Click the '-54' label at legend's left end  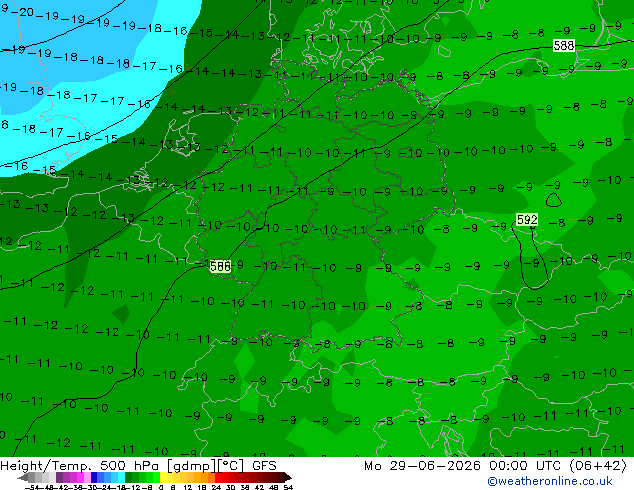32,487
